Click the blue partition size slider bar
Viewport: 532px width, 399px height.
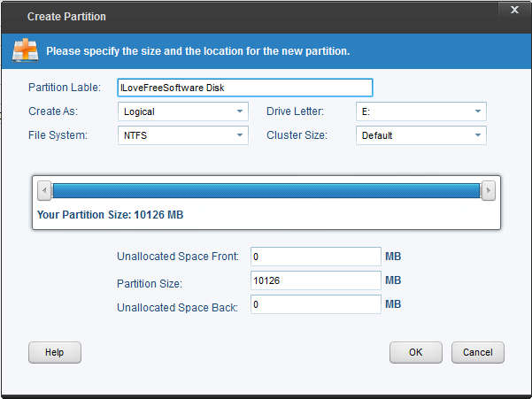pos(266,191)
